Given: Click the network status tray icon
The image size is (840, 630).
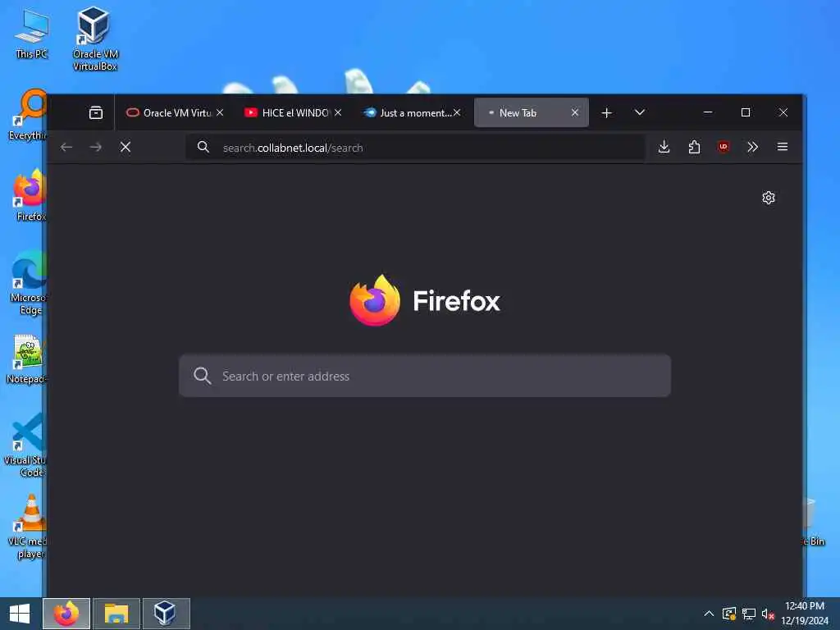Looking at the screenshot, I should 749,614.
